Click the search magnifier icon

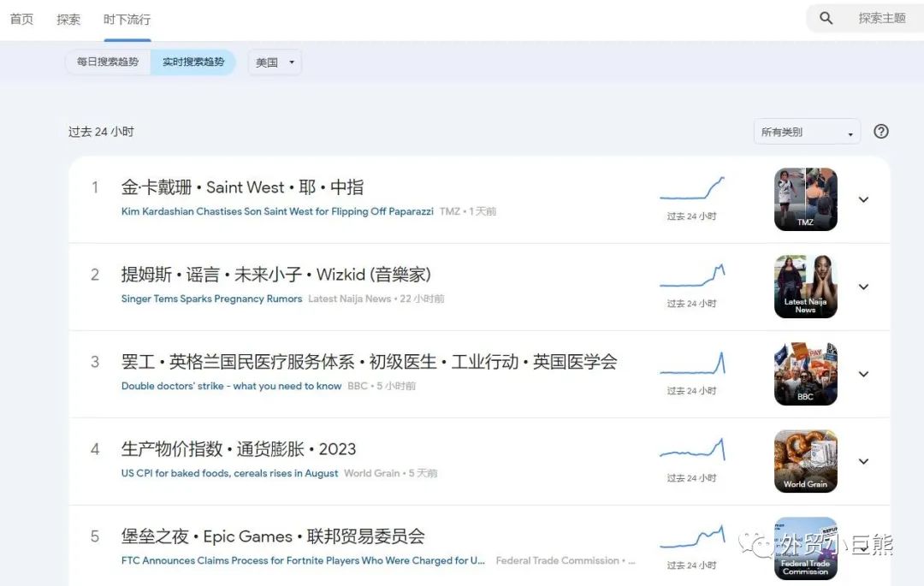pyautogui.click(x=825, y=17)
